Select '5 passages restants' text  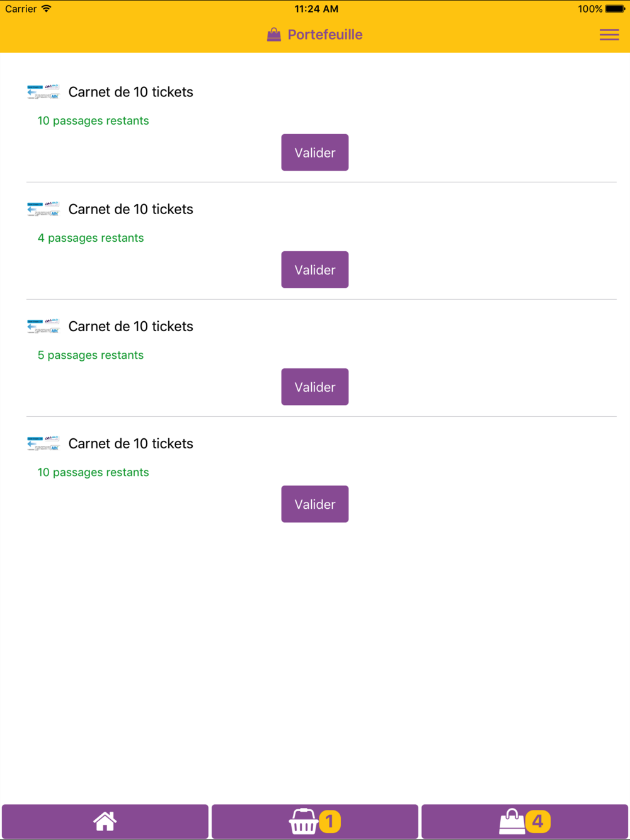(91, 355)
